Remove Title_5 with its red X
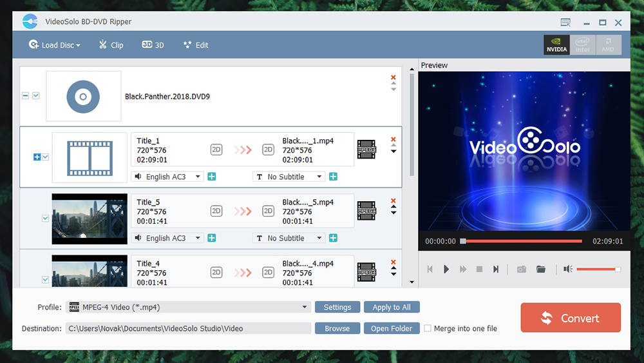This screenshot has width=644, height=363. click(x=393, y=201)
